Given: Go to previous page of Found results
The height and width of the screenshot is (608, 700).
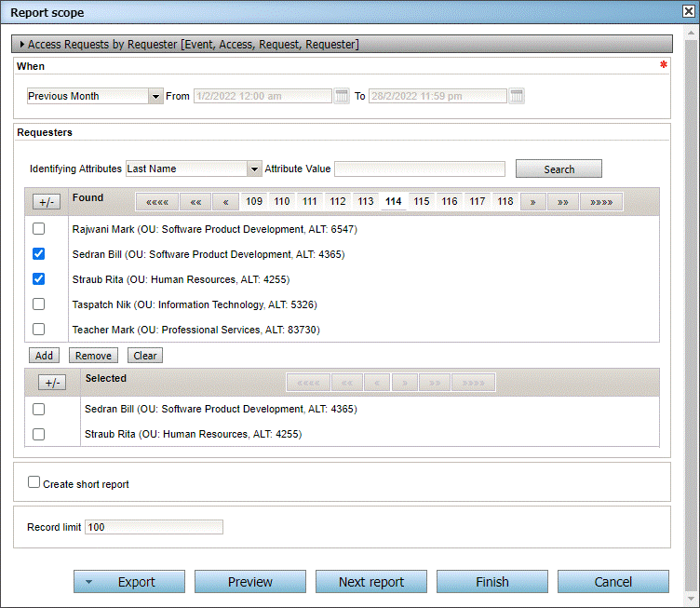Looking at the screenshot, I should point(225,201).
